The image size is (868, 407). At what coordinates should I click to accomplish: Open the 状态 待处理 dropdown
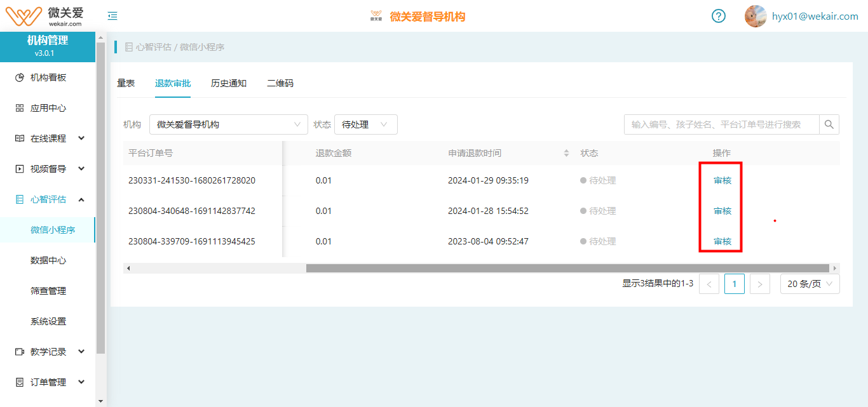click(x=365, y=124)
